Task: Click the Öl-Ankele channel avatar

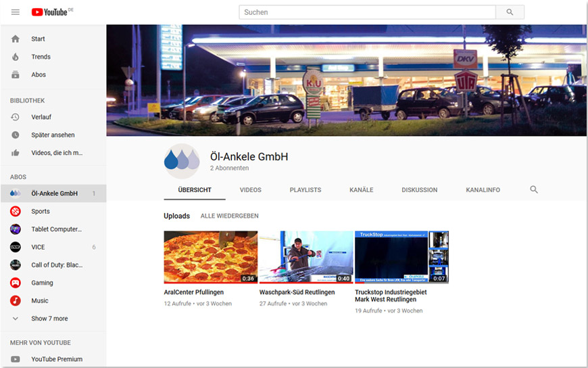Action: [x=182, y=161]
